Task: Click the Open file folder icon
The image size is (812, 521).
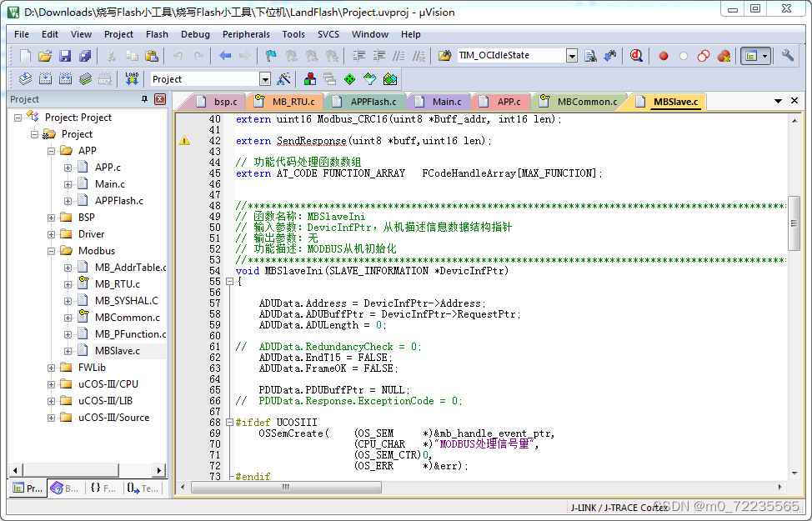Action: click(x=45, y=55)
